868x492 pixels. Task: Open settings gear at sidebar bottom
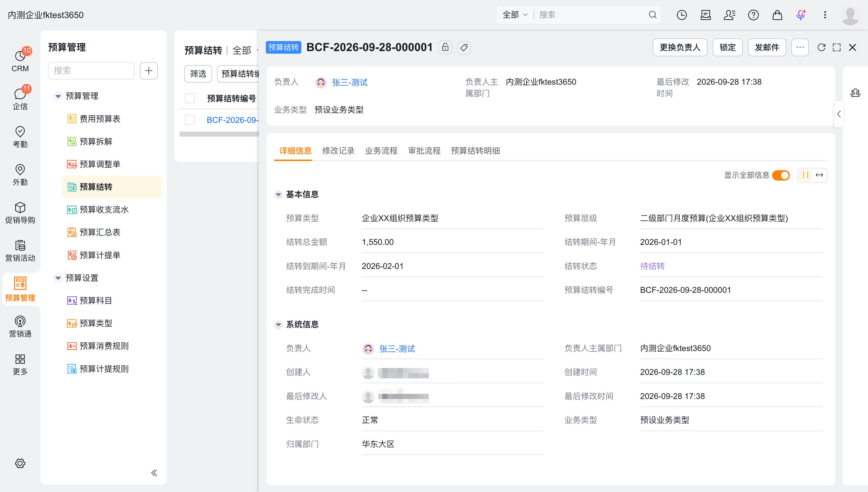point(20,463)
